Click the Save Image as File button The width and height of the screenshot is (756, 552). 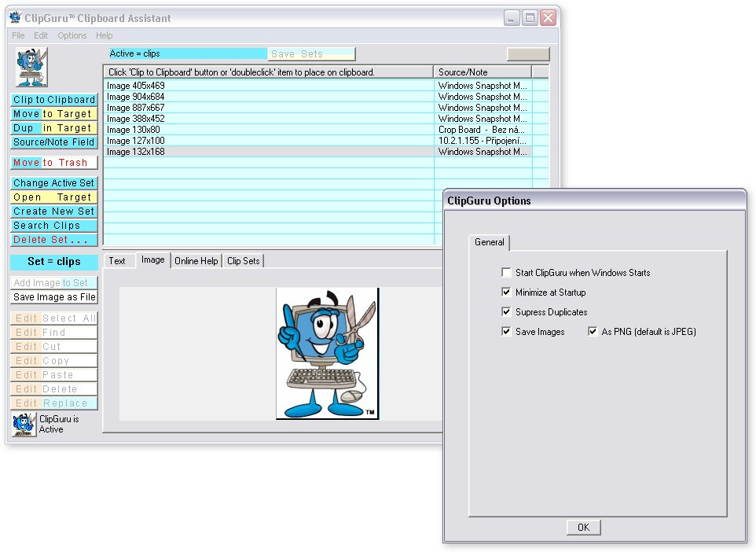pyautogui.click(x=54, y=296)
